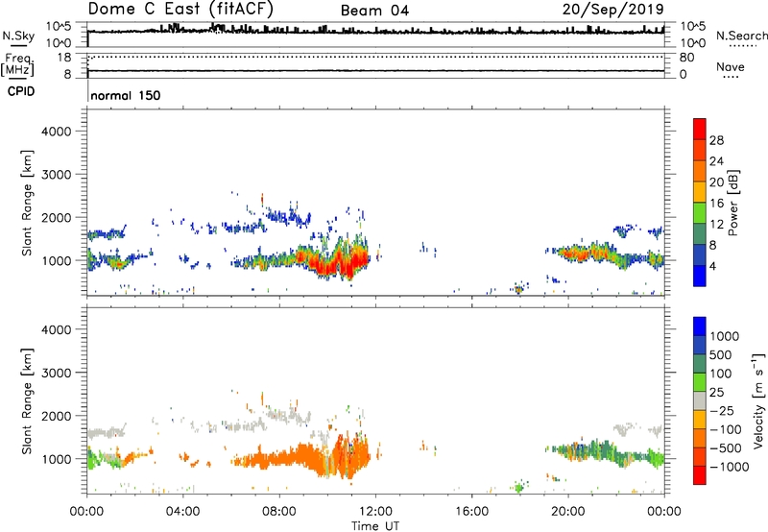Click green velocity echo near 18:00
Viewport: 768px width, 532px height.
[x=519, y=487]
